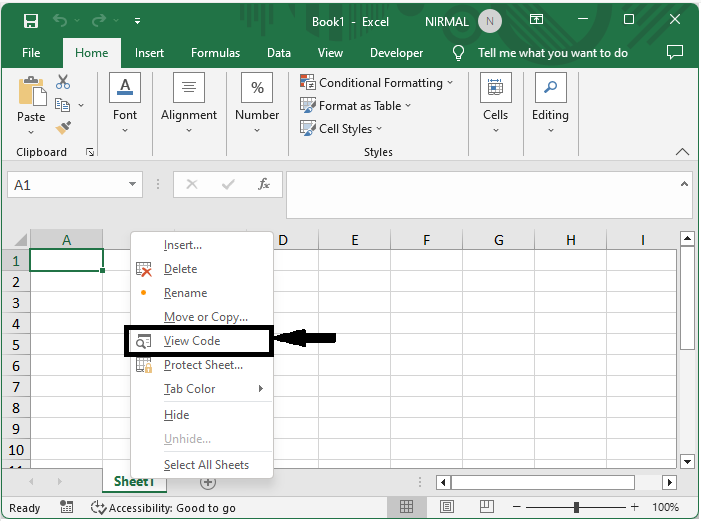Choose Delete from the context menu
Viewport: 701px width, 521px height.
[202, 269]
